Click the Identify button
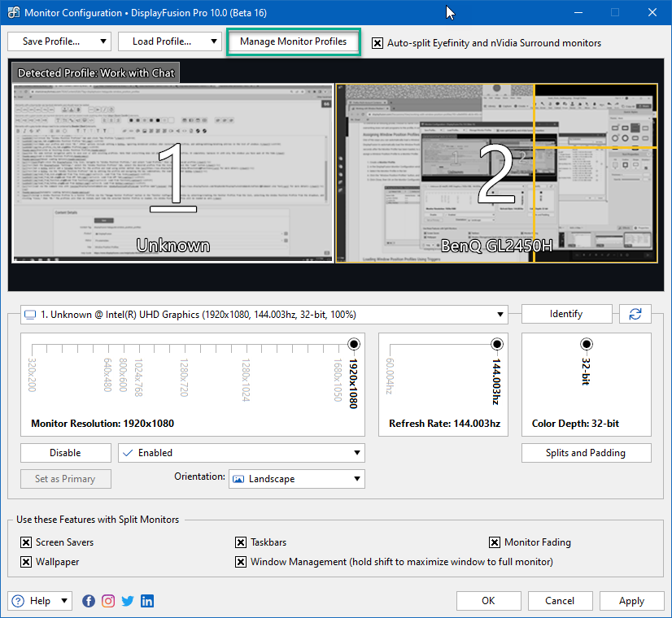Viewport: 672px width, 618px height. coord(566,314)
